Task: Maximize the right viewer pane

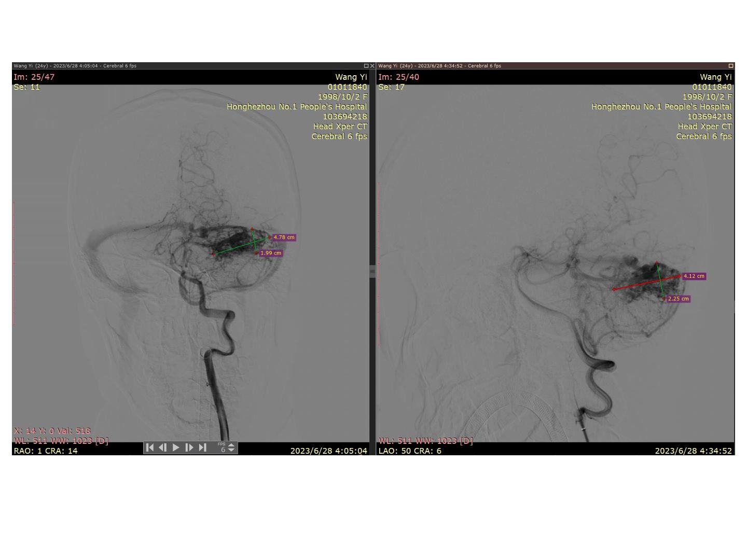Action: [x=731, y=66]
